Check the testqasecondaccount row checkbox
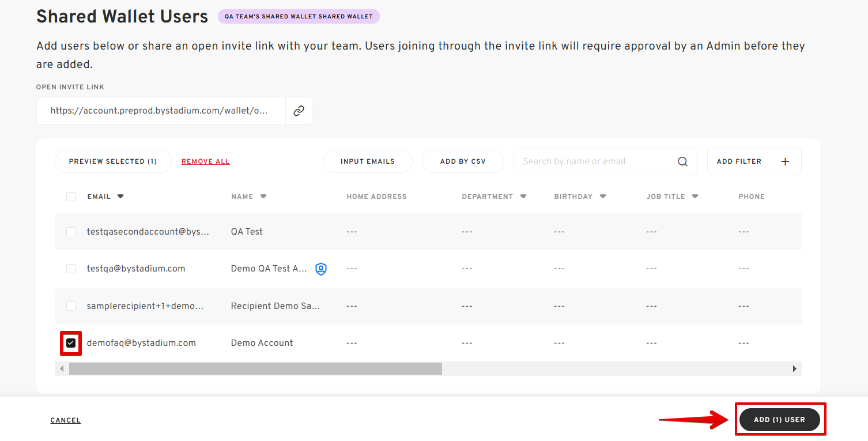This screenshot has height=441, width=868. pyautogui.click(x=71, y=232)
